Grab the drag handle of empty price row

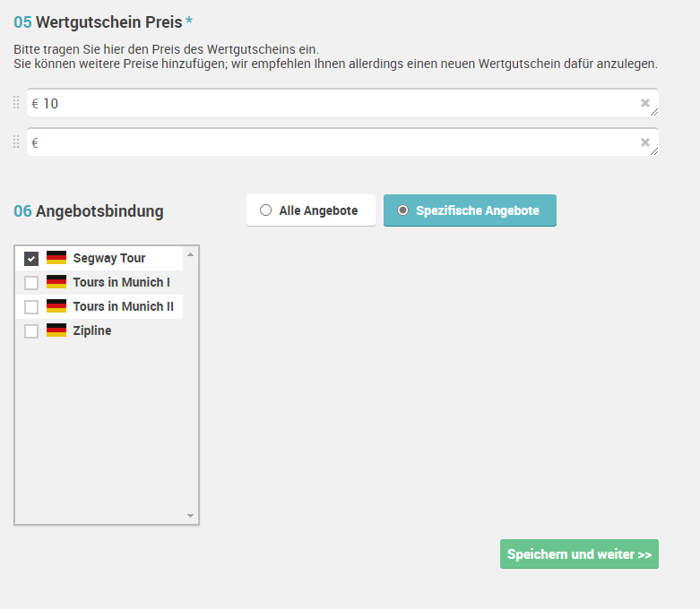(x=16, y=142)
